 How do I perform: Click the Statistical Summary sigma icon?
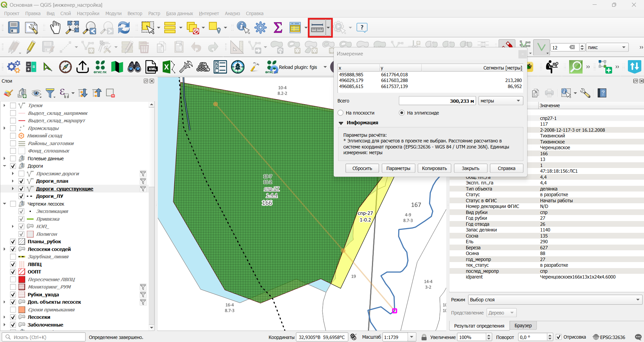278,28
